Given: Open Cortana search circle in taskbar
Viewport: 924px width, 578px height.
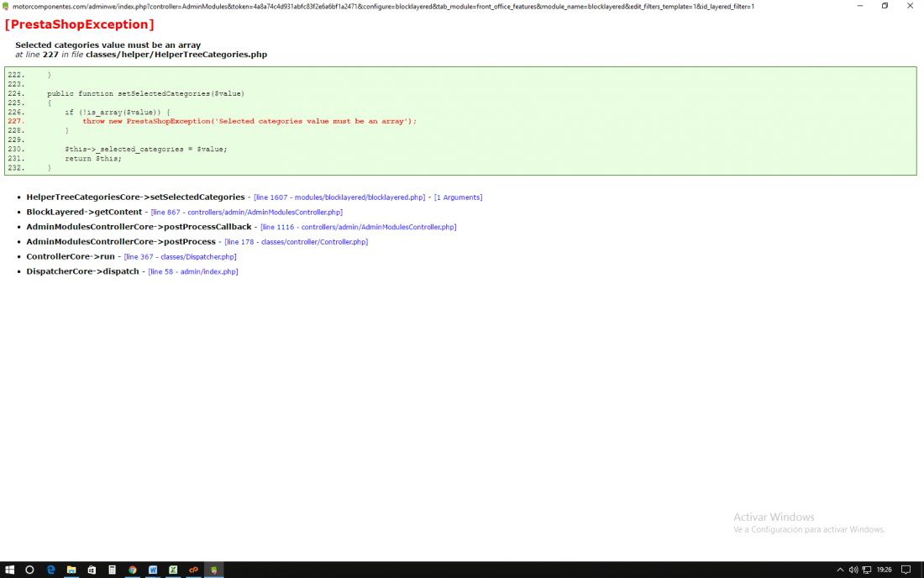Looking at the screenshot, I should [x=29, y=570].
